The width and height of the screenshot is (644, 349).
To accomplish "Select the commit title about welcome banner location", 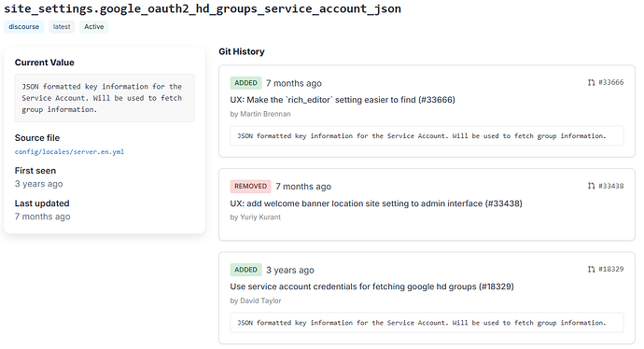I will click(x=376, y=203).
